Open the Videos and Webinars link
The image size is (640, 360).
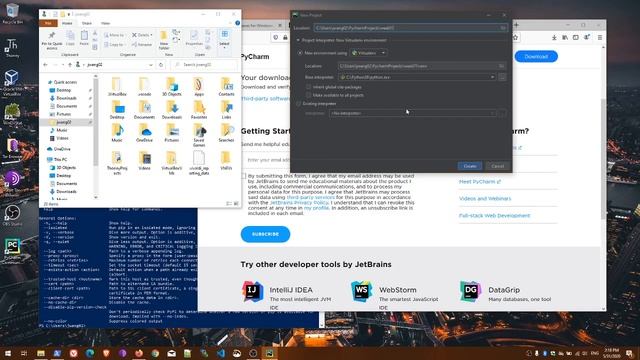pyautogui.click(x=485, y=199)
